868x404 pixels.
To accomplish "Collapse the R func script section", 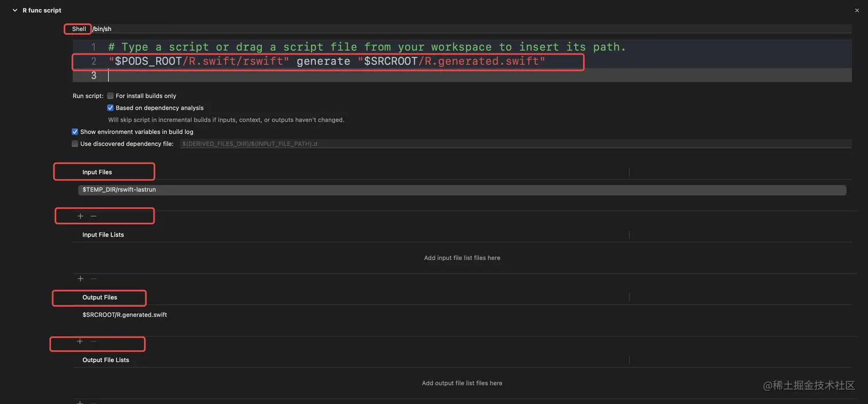I will (15, 10).
